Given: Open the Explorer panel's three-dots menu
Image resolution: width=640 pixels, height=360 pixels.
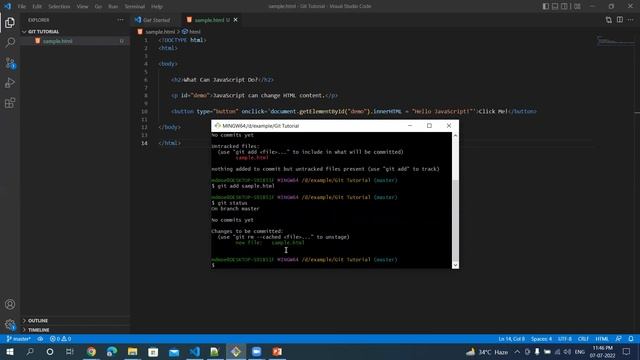Looking at the screenshot, I should (120, 20).
